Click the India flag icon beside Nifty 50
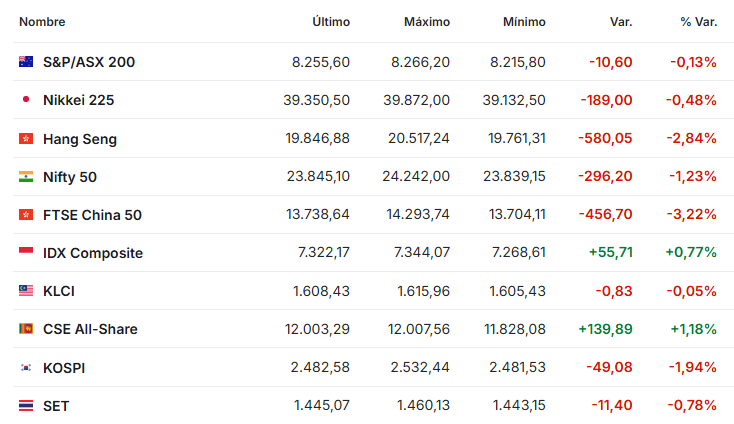Viewport: 734px width, 424px height. (x=26, y=176)
